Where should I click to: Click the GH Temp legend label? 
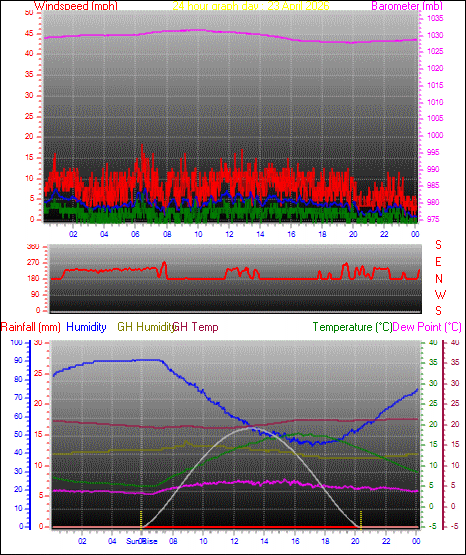[x=196, y=327]
